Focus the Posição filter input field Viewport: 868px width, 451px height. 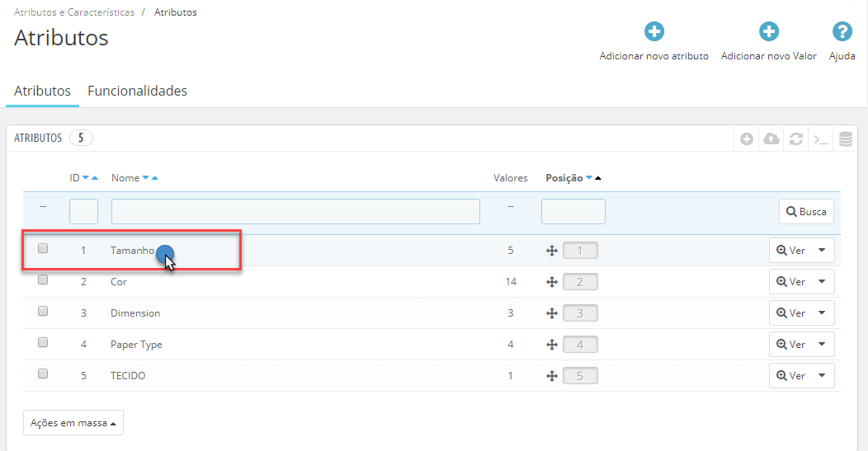coord(573,211)
